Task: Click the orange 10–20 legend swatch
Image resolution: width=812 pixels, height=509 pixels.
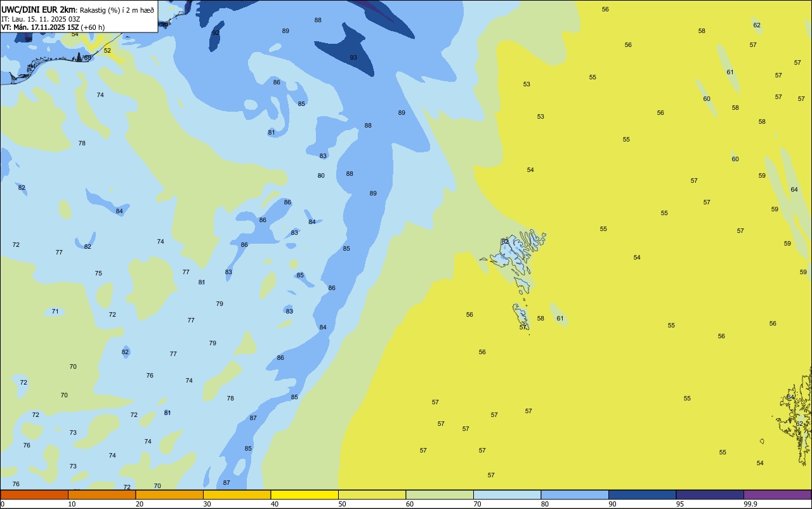Action: click(101, 494)
